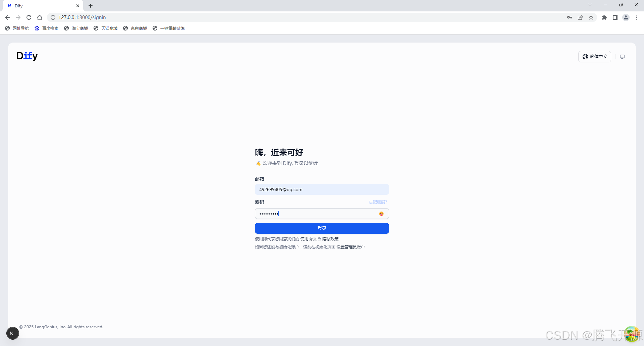The height and width of the screenshot is (346, 644).
Task: Click the Chrome profile avatar icon
Action: [626, 17]
